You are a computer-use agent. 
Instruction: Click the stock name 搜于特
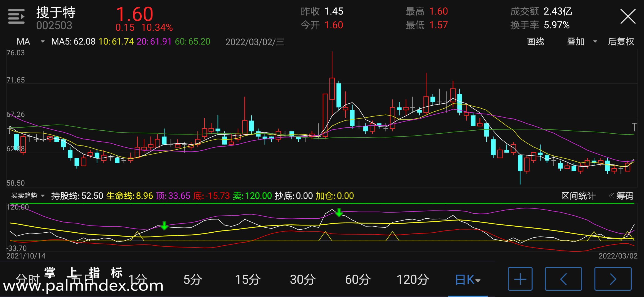pos(56,12)
